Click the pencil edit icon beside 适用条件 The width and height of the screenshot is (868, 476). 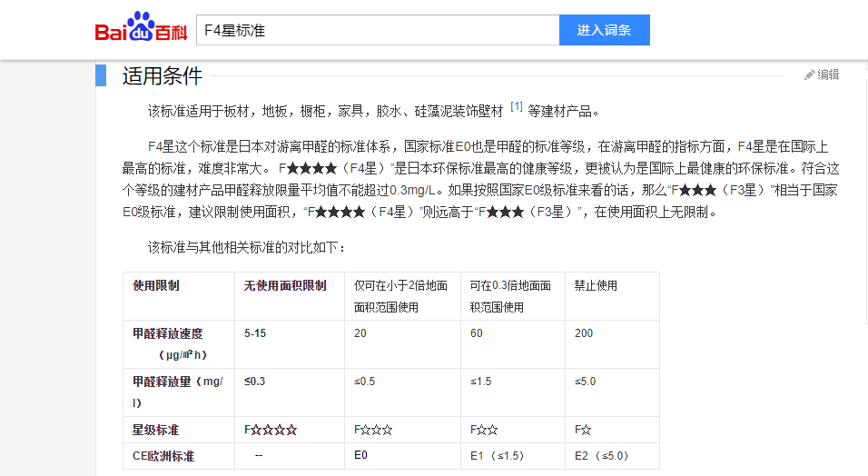[809, 75]
